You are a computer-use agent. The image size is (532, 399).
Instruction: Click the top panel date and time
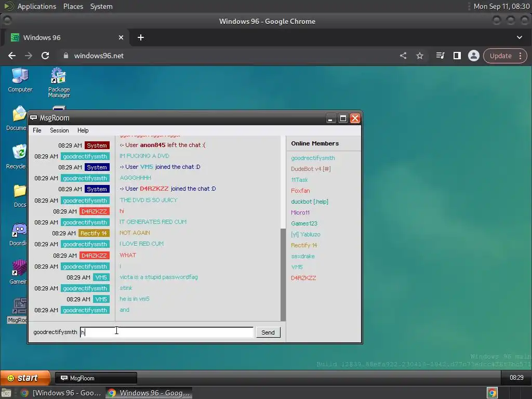[501, 6]
